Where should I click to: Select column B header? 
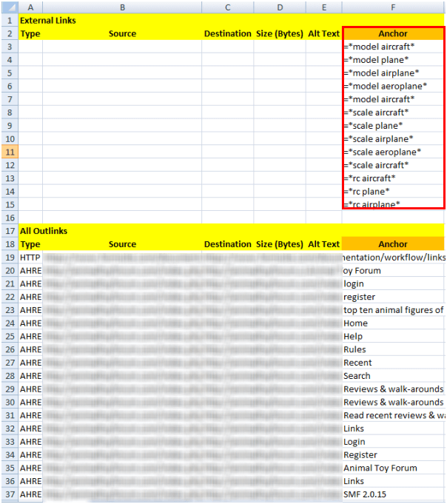122,7
